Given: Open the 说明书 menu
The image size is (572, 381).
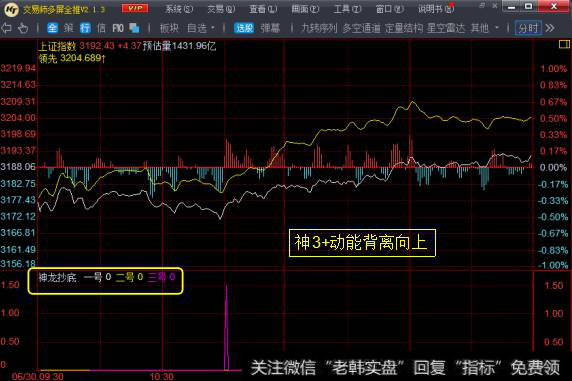Looking at the screenshot, I should coord(436,9).
